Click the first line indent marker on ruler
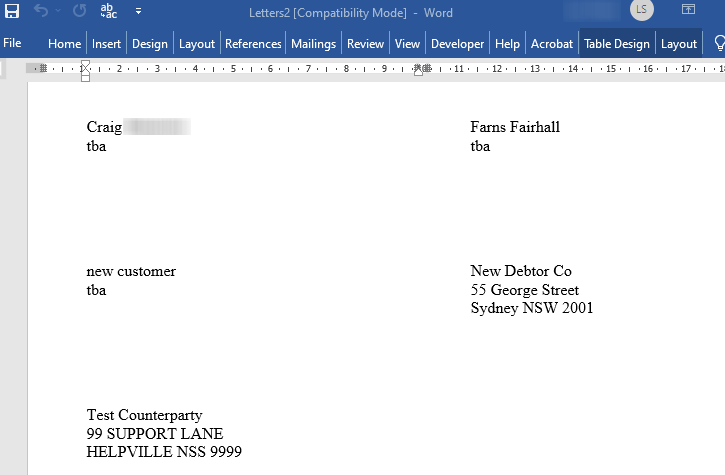725x475 pixels. (x=85, y=64)
